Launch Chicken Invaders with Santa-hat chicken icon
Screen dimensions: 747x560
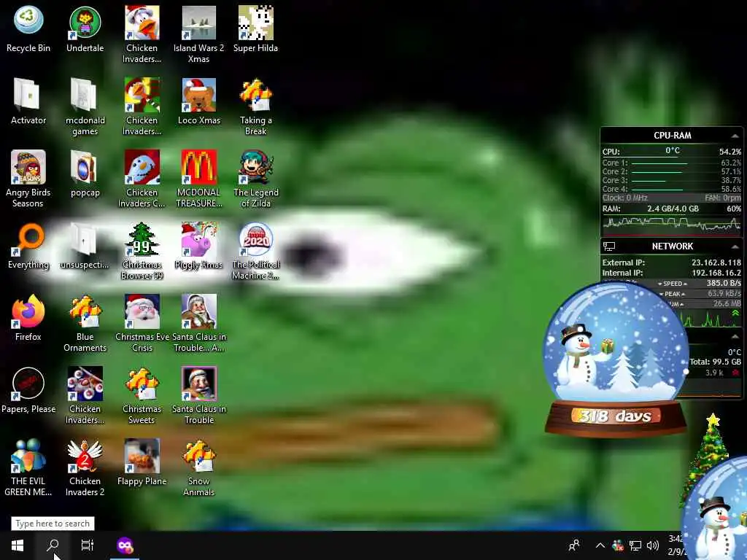142,34
